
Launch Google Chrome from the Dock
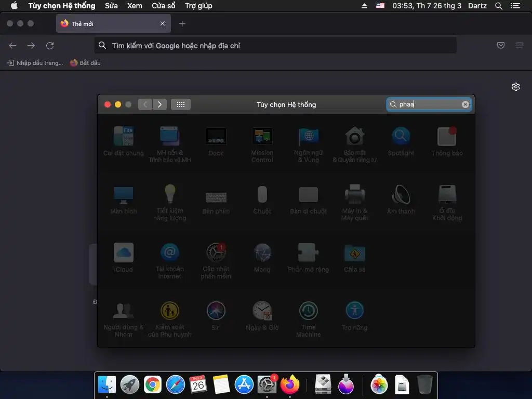pyautogui.click(x=153, y=384)
